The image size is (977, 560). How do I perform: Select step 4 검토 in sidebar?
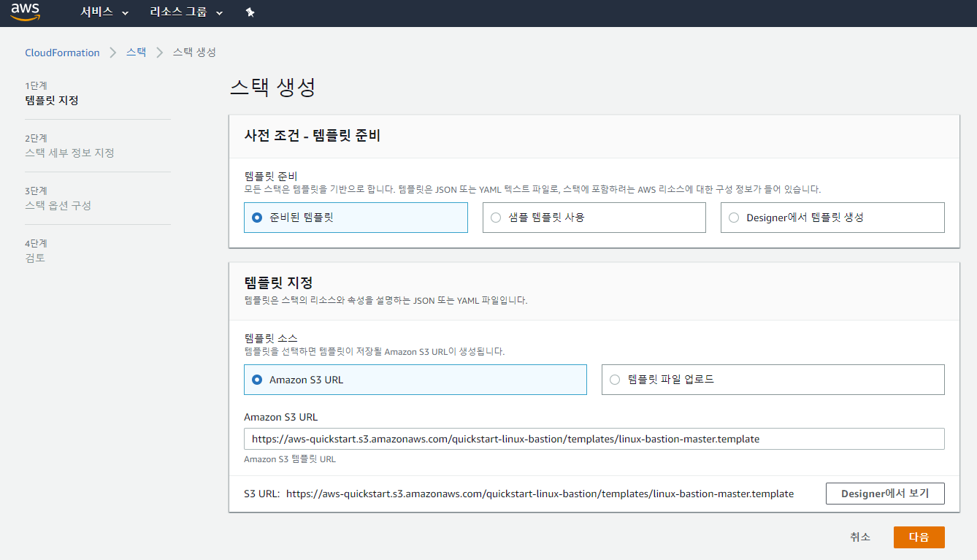coord(35,258)
